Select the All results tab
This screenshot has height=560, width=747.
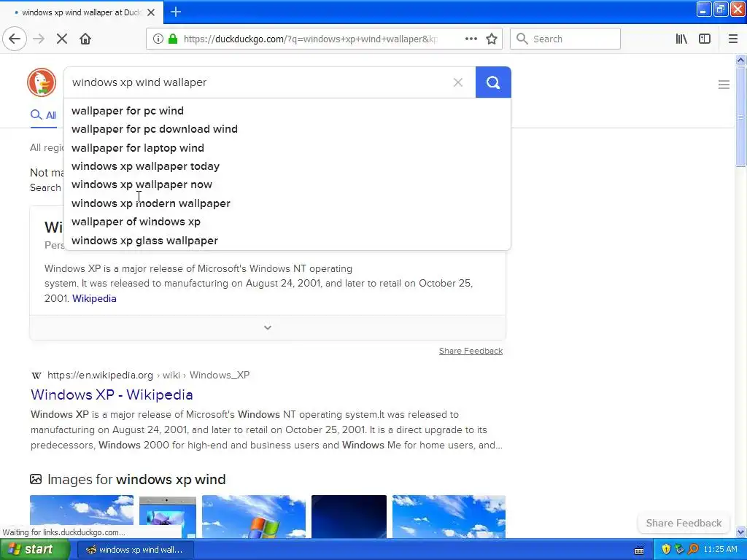pyautogui.click(x=43, y=115)
